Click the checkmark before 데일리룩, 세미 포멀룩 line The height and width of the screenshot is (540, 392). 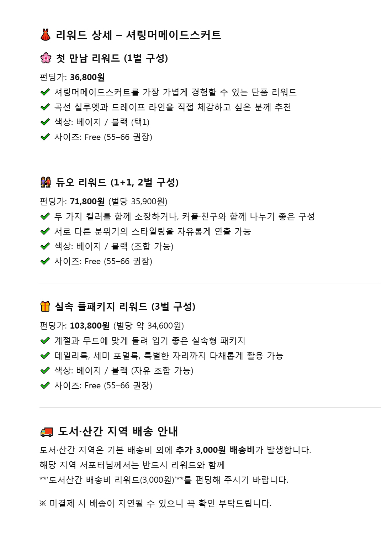coord(45,356)
